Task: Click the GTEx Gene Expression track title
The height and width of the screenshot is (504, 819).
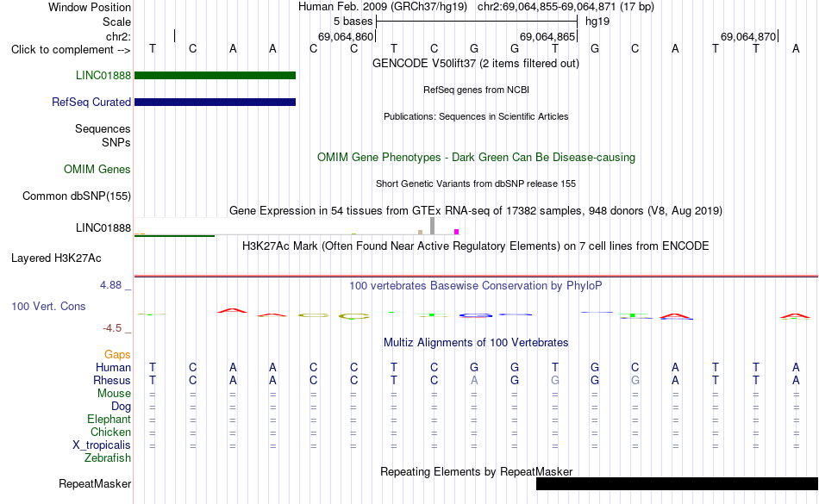Action: click(476, 210)
